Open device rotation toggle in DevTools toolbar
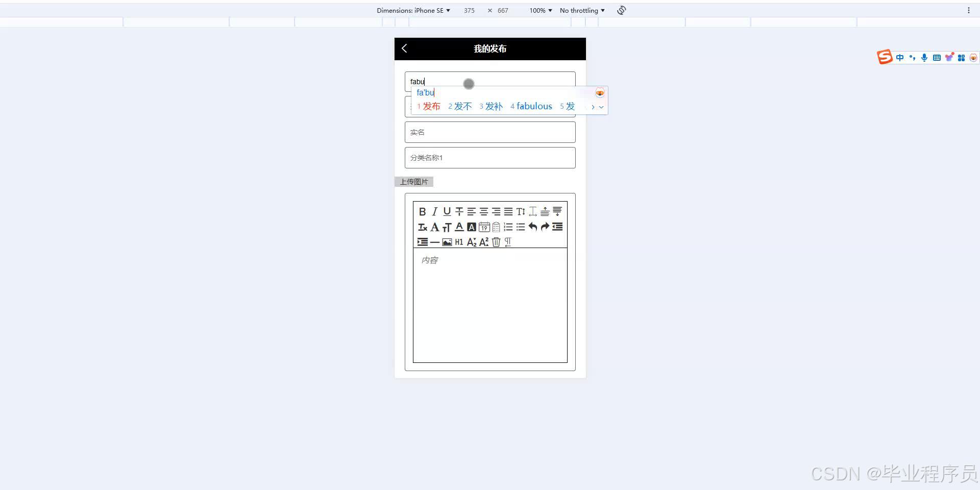Image resolution: width=980 pixels, height=490 pixels. pyautogui.click(x=621, y=10)
